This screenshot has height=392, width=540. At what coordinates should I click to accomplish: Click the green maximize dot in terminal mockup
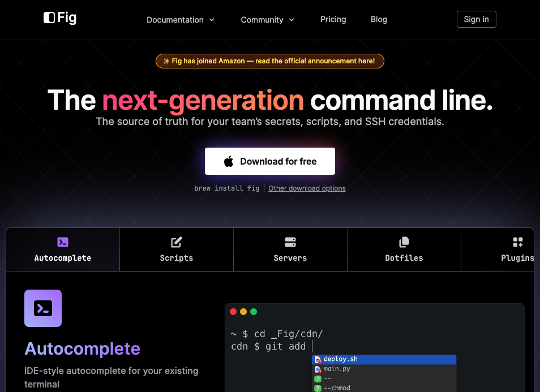point(254,312)
